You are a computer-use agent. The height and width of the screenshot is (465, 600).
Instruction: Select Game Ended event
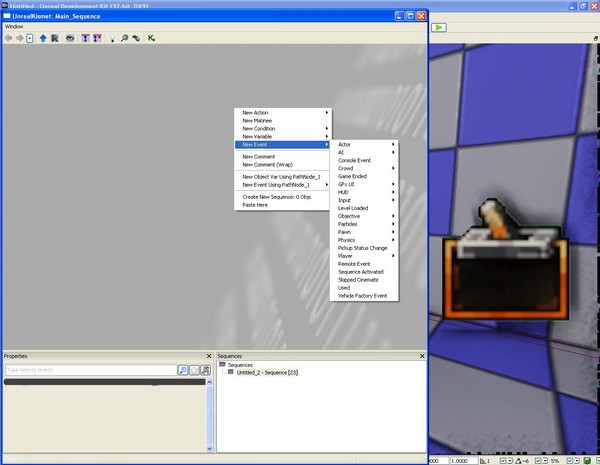(x=364, y=176)
